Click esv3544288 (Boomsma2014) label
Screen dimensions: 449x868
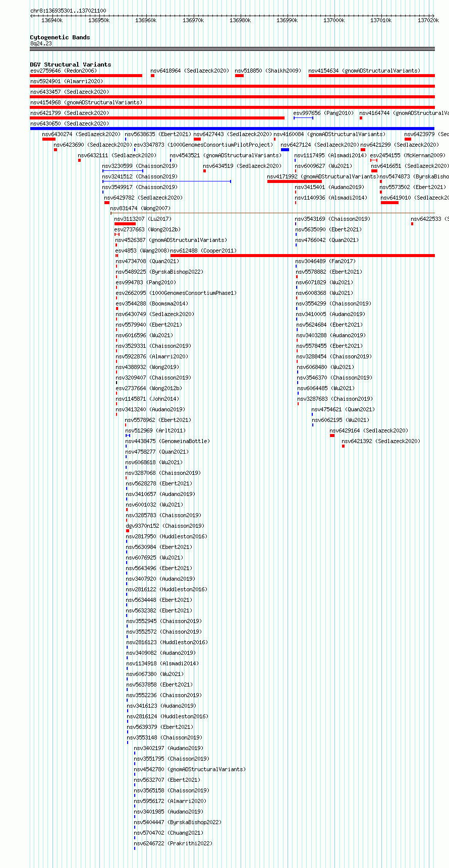click(x=152, y=304)
